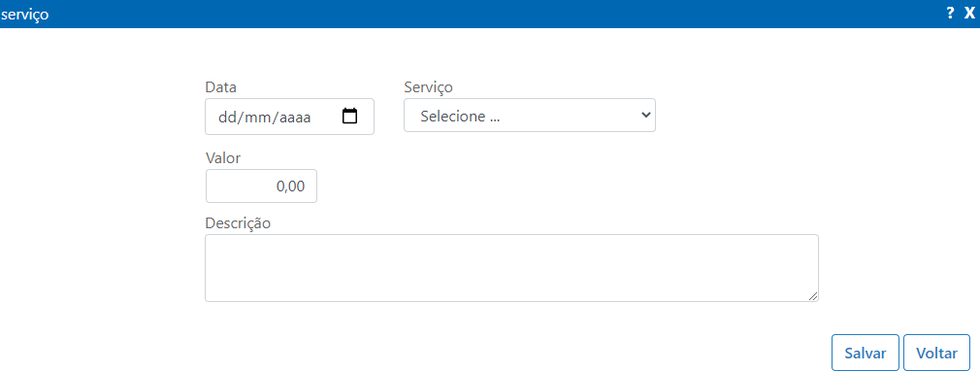Click the Serviço dropdown chevron arrow
Viewport: 980px width, 372px height.
tap(645, 115)
